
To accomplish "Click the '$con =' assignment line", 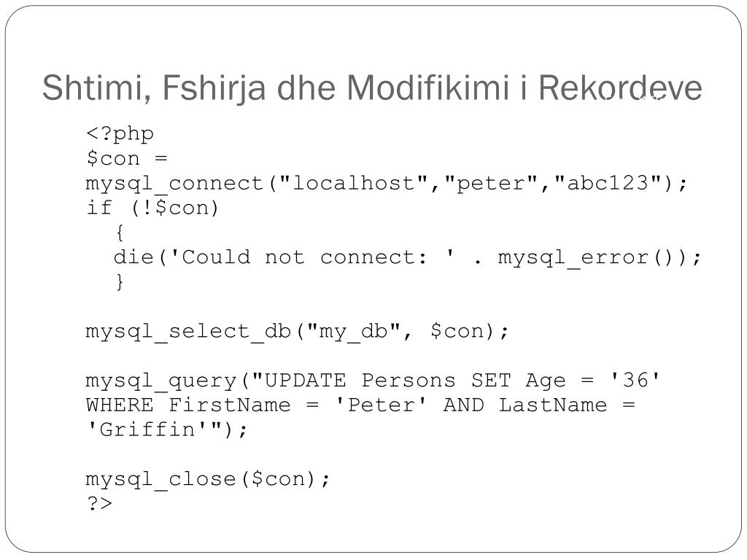I will [x=127, y=158].
